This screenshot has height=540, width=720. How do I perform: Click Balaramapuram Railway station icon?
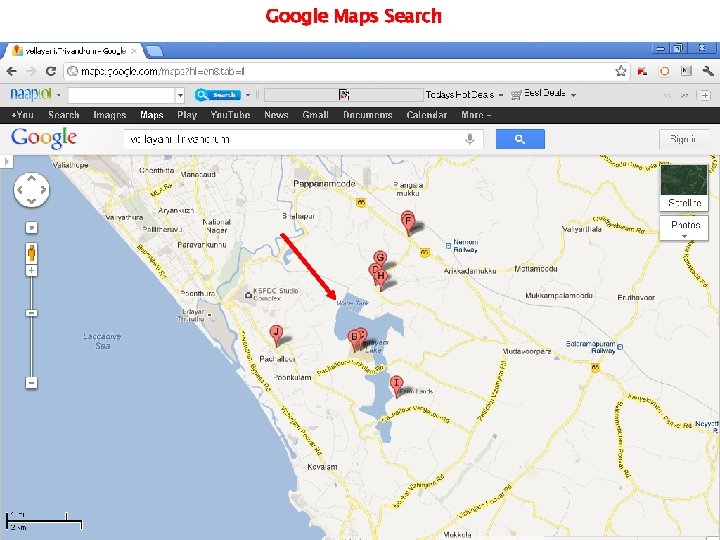tap(620, 347)
